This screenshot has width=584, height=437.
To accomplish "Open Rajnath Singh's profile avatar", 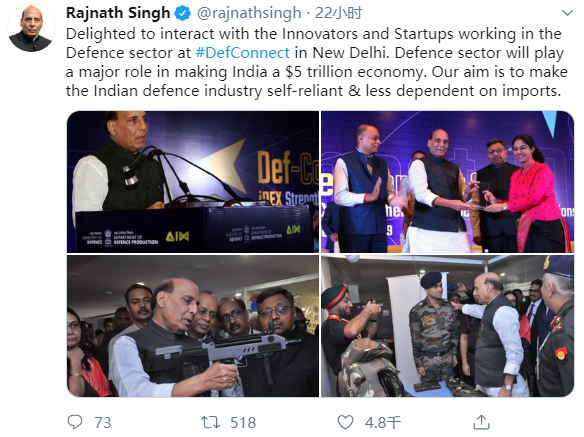I will point(31,28).
